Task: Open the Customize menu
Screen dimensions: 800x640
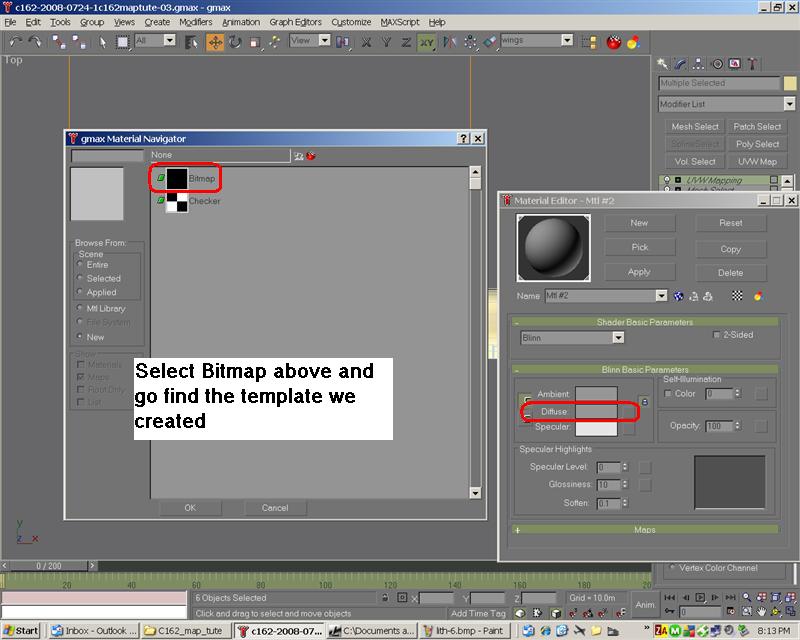Action: (x=351, y=22)
